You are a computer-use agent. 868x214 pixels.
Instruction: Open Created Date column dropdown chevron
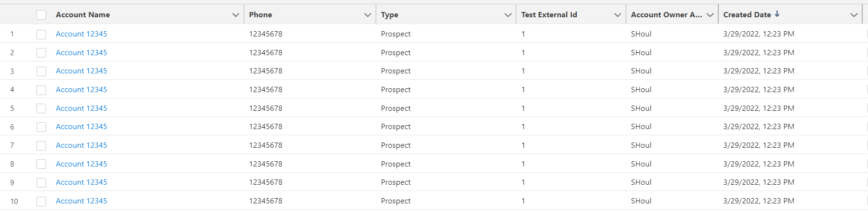point(854,15)
